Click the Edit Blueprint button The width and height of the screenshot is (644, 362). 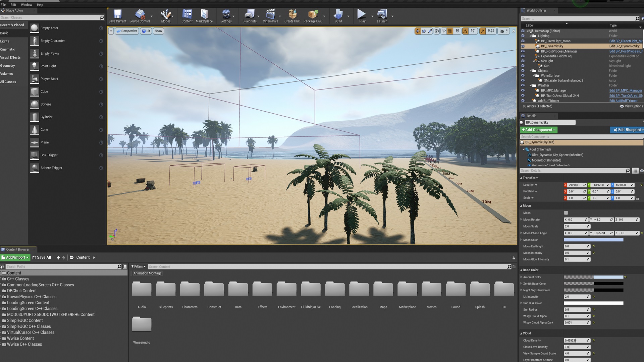coord(627,130)
